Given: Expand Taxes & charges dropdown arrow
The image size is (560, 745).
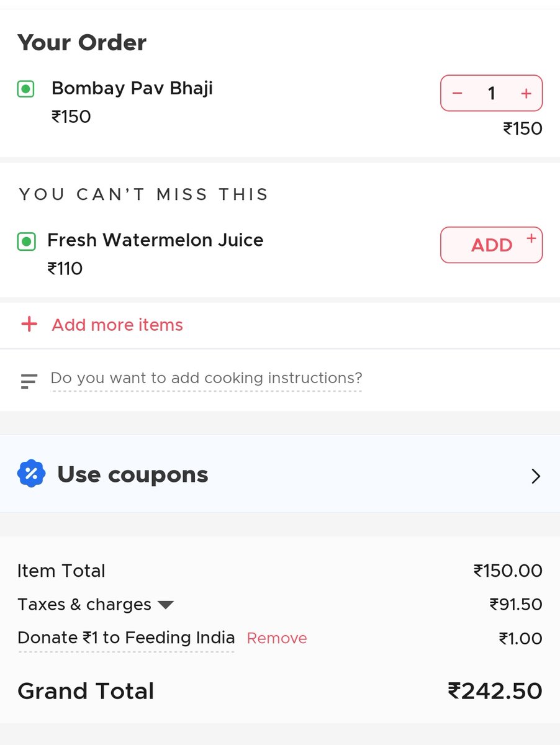Looking at the screenshot, I should (166, 605).
